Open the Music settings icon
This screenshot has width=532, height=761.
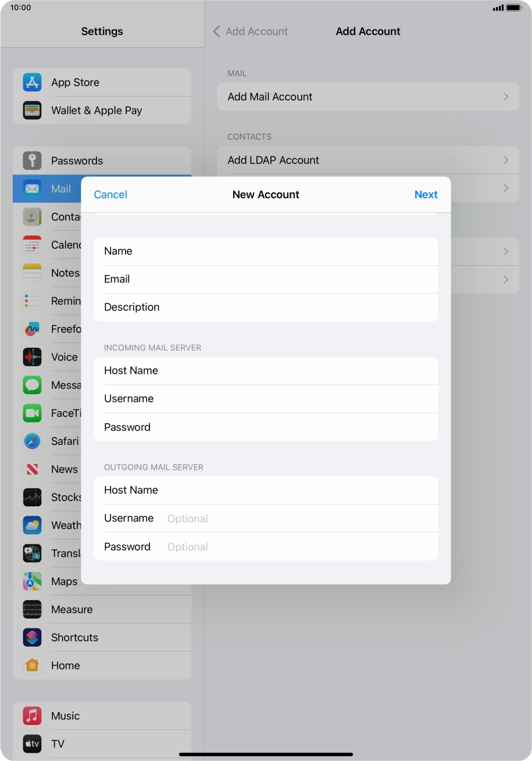[x=32, y=716]
